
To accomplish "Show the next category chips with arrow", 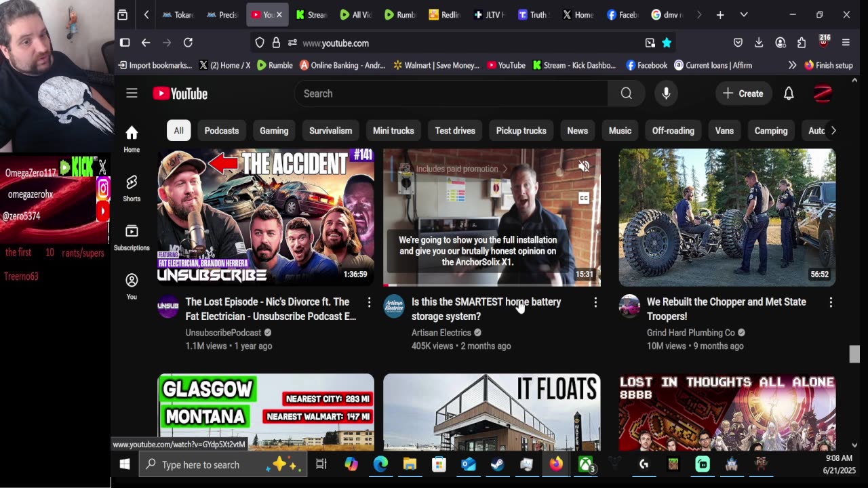I will click(x=833, y=131).
